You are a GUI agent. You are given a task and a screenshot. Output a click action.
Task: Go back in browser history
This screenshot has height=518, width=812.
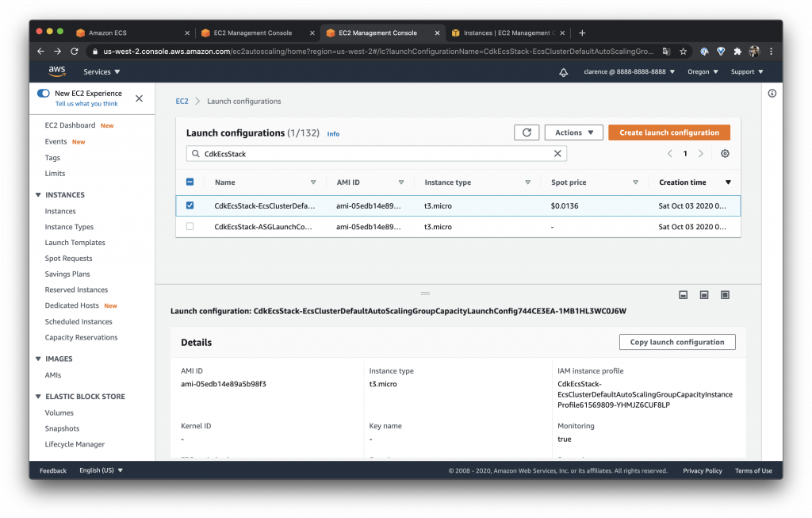click(x=41, y=52)
